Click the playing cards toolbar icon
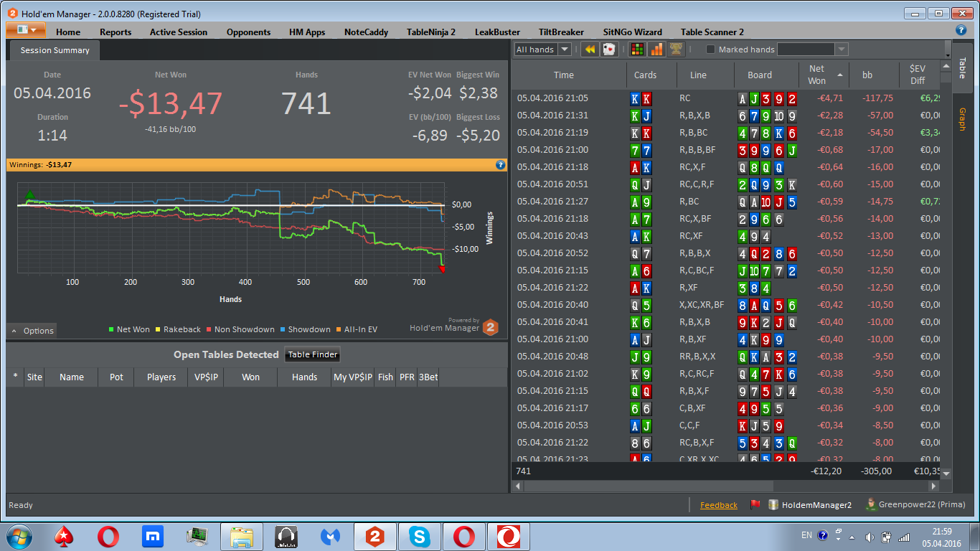Image resolution: width=980 pixels, height=551 pixels. (x=610, y=50)
